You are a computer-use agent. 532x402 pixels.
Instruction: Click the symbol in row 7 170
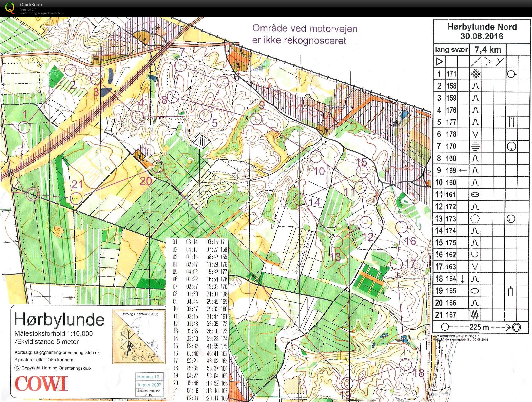coord(475,146)
